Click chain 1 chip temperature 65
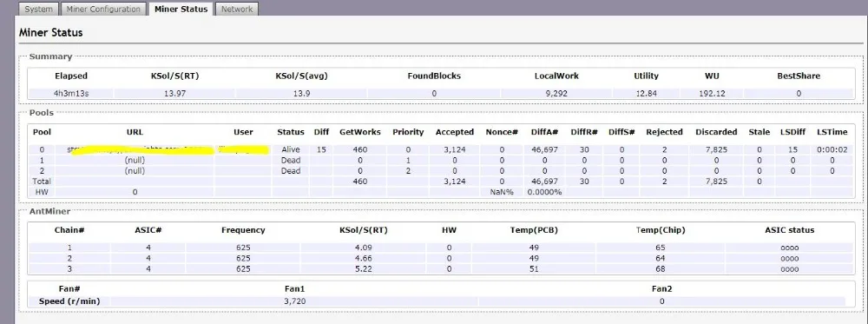The image size is (868, 324). pyautogui.click(x=660, y=248)
